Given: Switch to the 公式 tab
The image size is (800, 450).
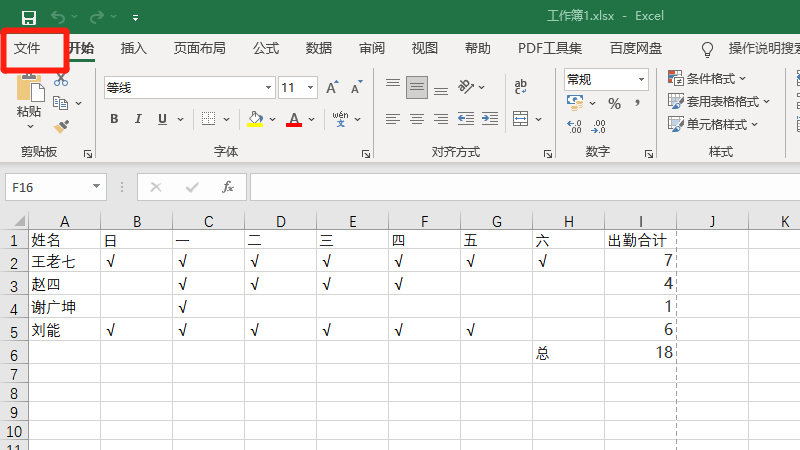Looking at the screenshot, I should (x=266, y=48).
